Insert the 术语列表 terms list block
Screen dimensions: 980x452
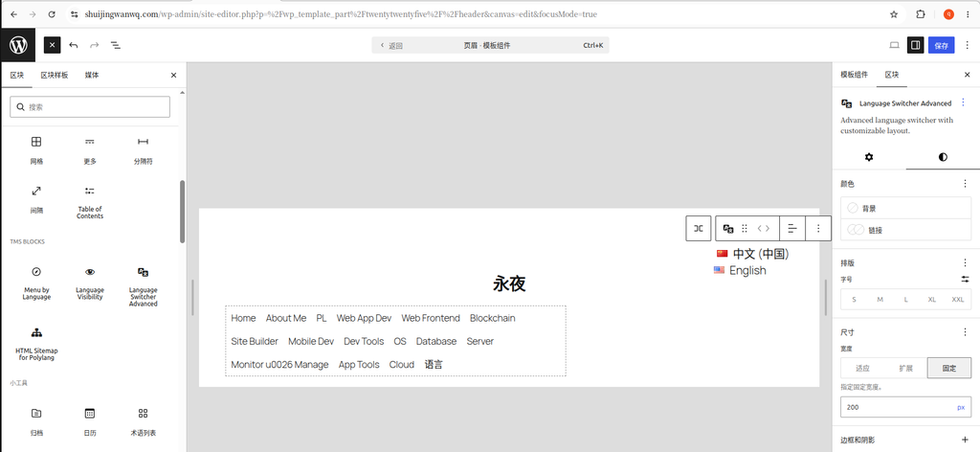click(144, 421)
